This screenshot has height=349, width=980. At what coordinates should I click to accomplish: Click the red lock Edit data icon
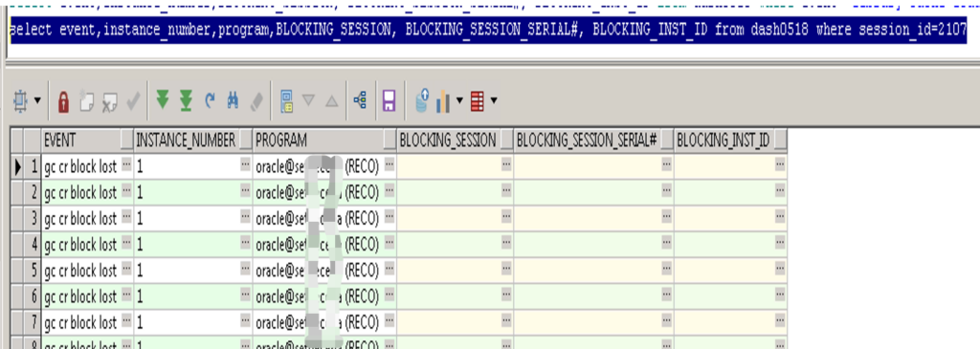(x=63, y=101)
